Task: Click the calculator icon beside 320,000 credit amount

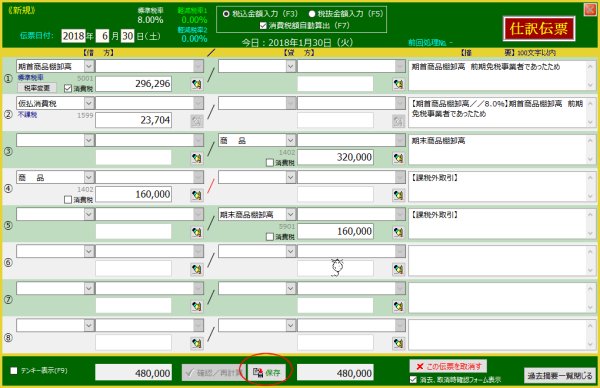Action: click(x=398, y=158)
